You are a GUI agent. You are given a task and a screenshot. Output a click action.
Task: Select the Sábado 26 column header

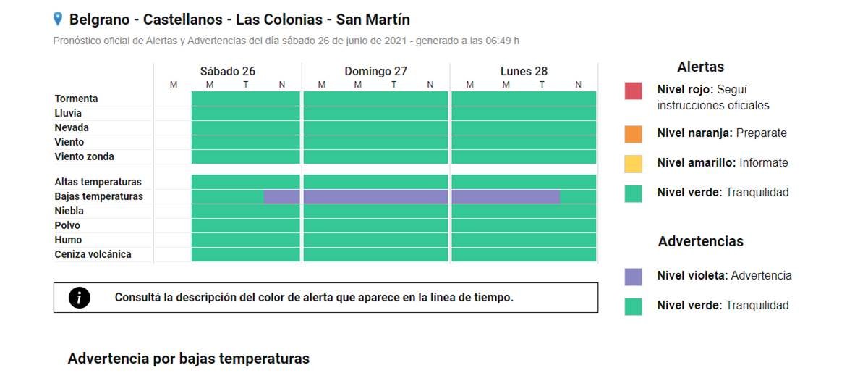[227, 71]
